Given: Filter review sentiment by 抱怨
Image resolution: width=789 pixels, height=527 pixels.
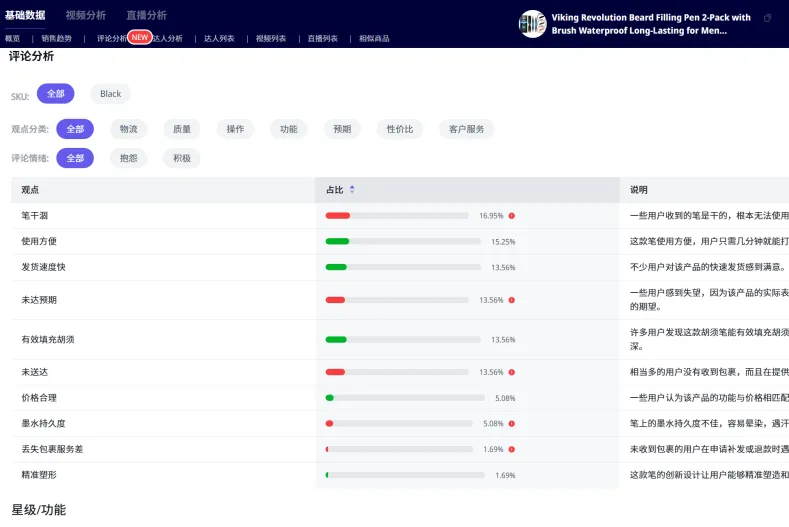Looking at the screenshot, I should (x=128, y=158).
